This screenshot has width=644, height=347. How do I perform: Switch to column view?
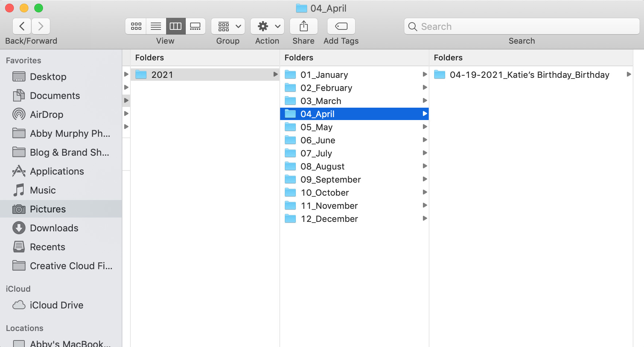176,26
